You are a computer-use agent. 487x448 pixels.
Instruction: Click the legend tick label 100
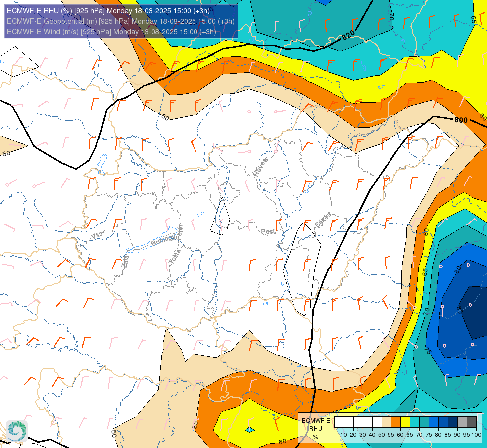coord(476,435)
